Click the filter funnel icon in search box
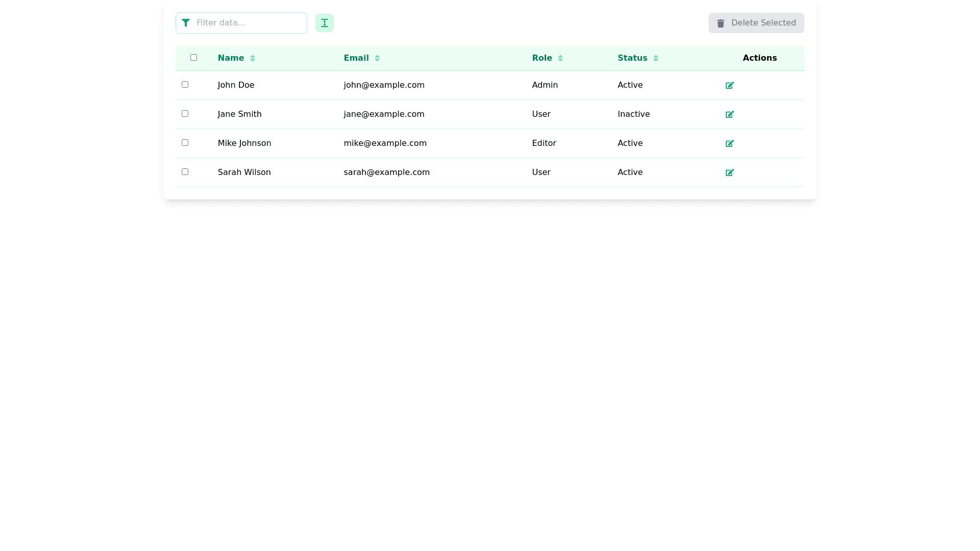The image size is (980, 551). (186, 23)
